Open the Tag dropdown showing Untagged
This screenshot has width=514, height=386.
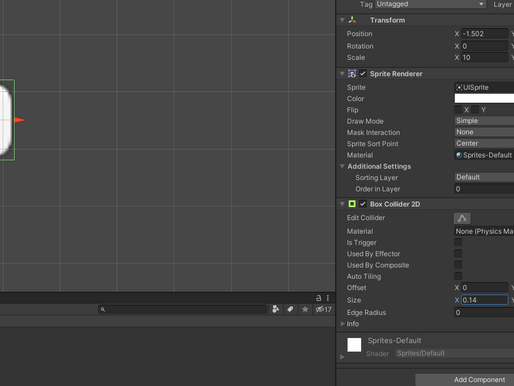[x=430, y=4]
